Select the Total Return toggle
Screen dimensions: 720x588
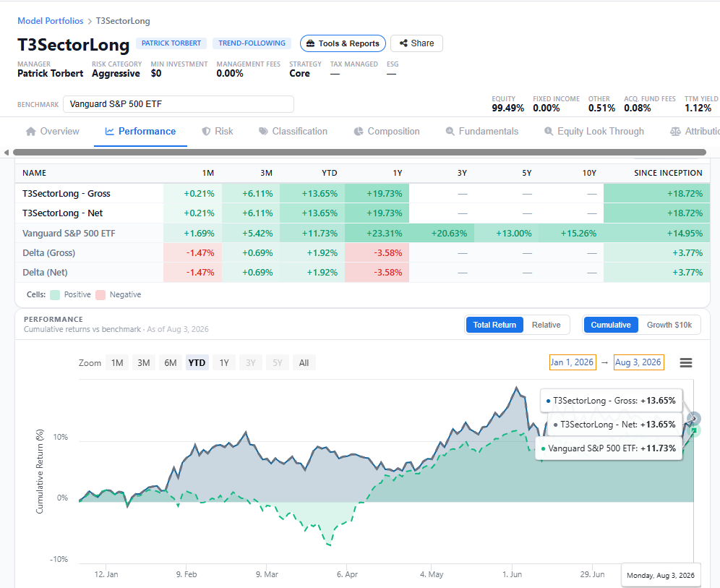coord(494,325)
